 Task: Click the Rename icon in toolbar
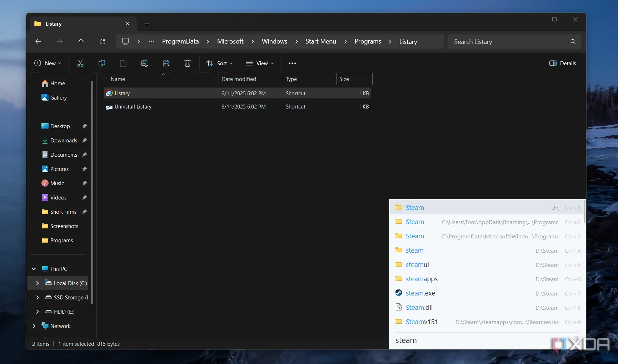coord(145,63)
